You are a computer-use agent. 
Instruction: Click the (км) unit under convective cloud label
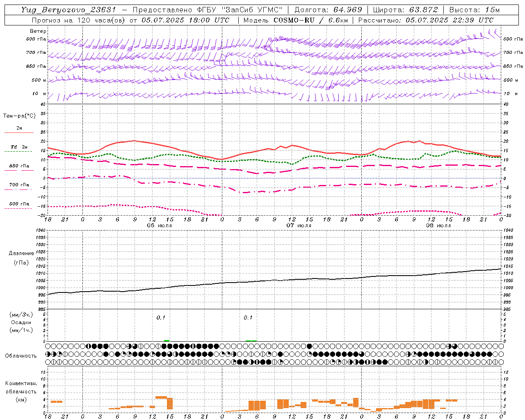tap(21, 399)
